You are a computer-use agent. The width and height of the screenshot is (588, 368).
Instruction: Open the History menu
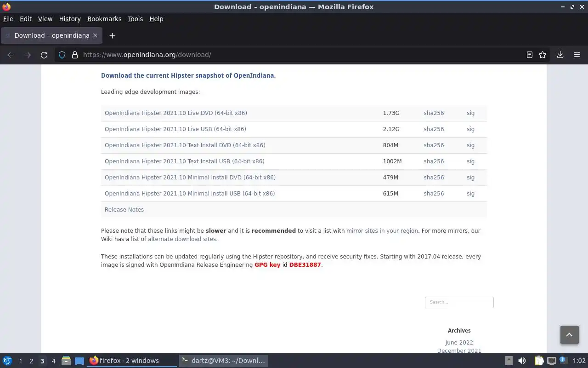[x=70, y=19]
